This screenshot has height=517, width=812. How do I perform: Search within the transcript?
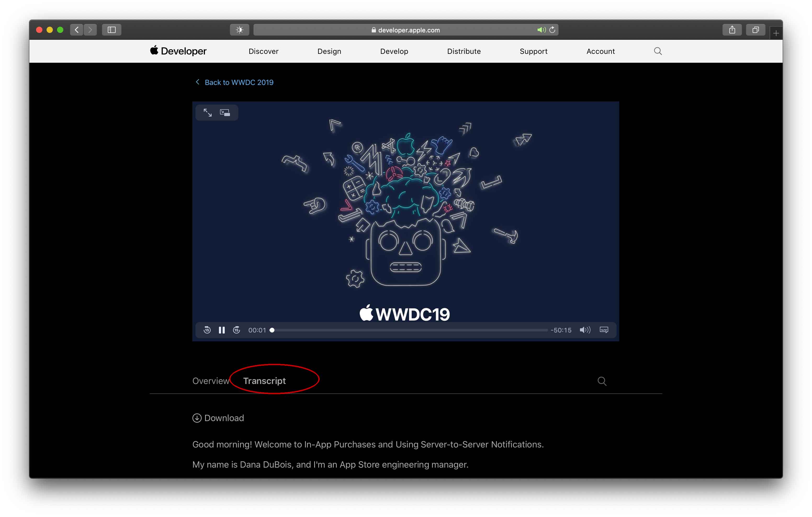click(602, 381)
